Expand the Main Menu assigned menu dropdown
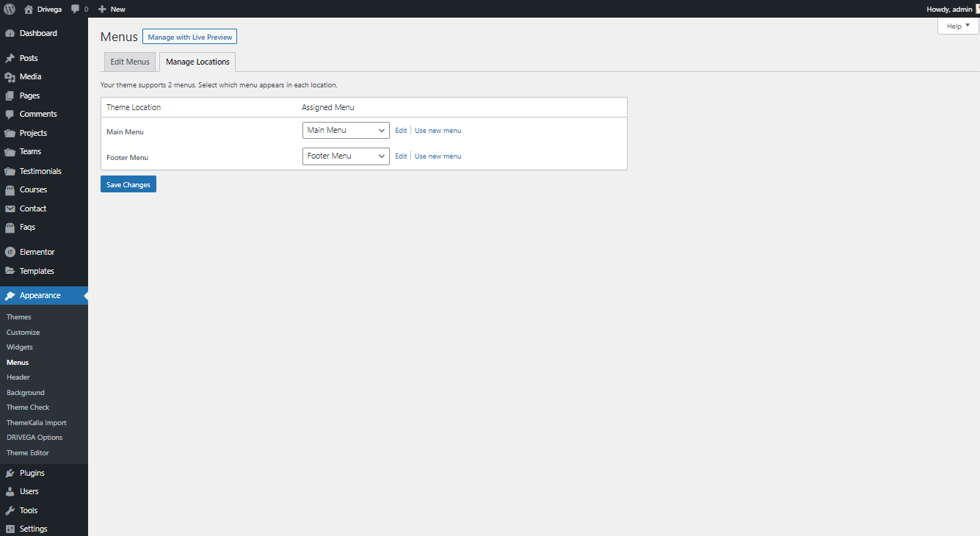Image resolution: width=980 pixels, height=536 pixels. click(x=346, y=130)
